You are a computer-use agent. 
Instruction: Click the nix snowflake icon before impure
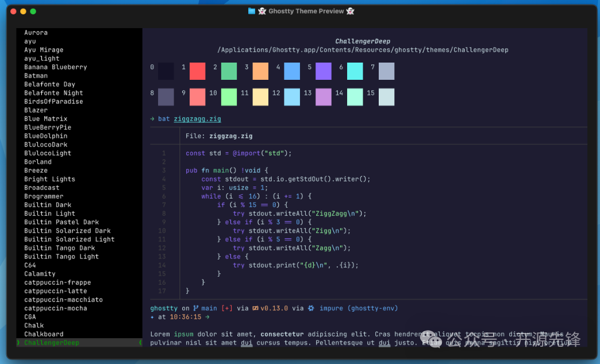(311, 308)
